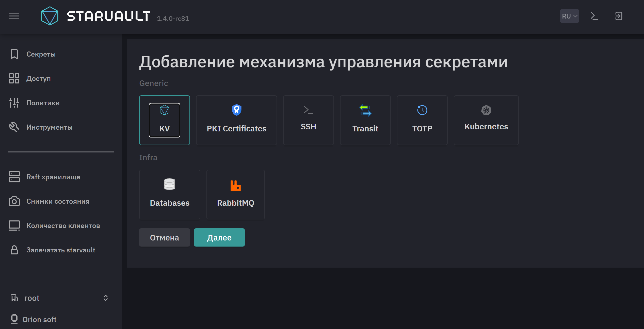
Task: Click the Starvault logo icon
Action: (x=50, y=16)
